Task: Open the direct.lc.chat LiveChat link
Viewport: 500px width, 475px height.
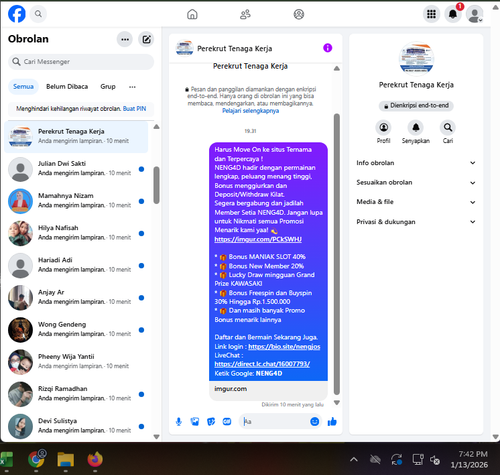Action: pos(262,364)
